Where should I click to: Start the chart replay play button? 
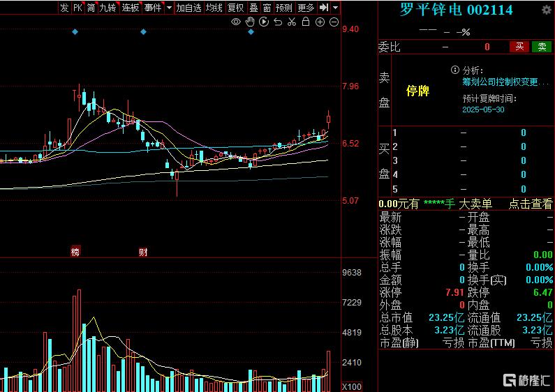coord(264,22)
